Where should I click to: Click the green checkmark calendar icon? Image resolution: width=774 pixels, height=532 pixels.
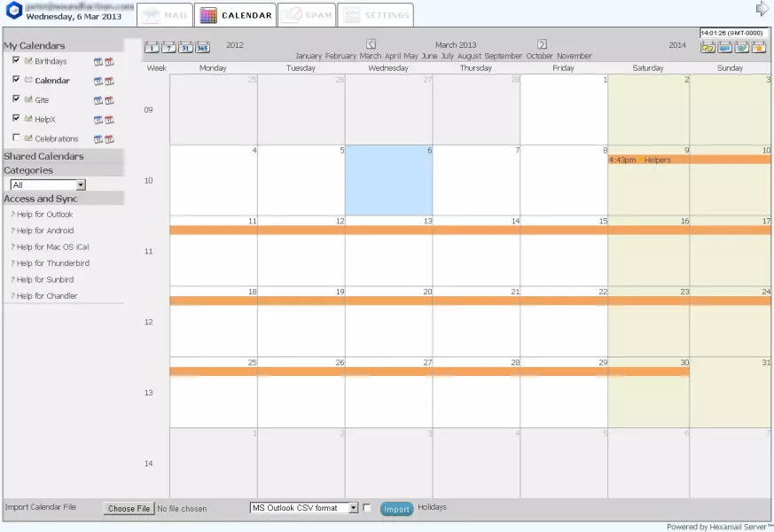pyautogui.click(x=742, y=47)
